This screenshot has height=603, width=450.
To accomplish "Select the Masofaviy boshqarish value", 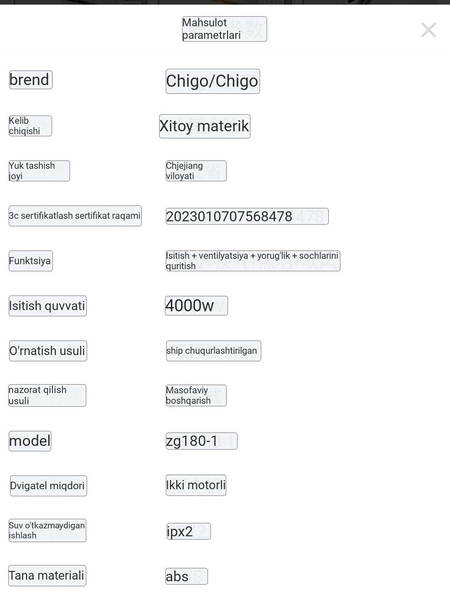I will pos(196,395).
